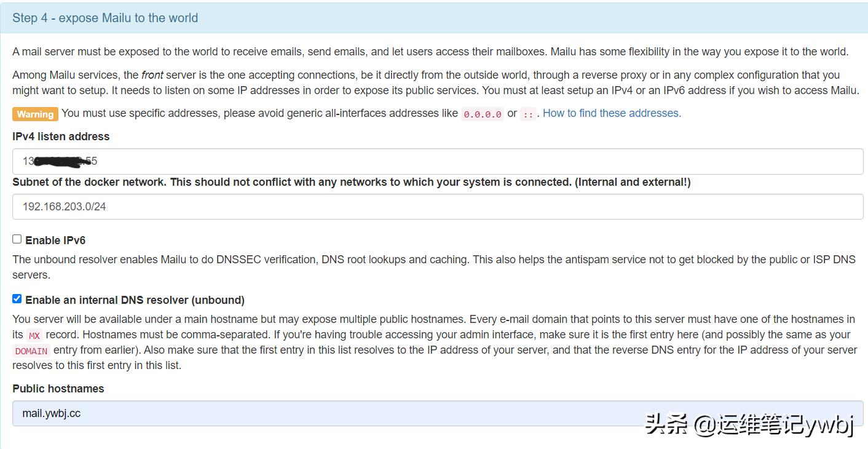
Task: Select the Step 4 - expose Mailu heading
Action: pos(105,18)
